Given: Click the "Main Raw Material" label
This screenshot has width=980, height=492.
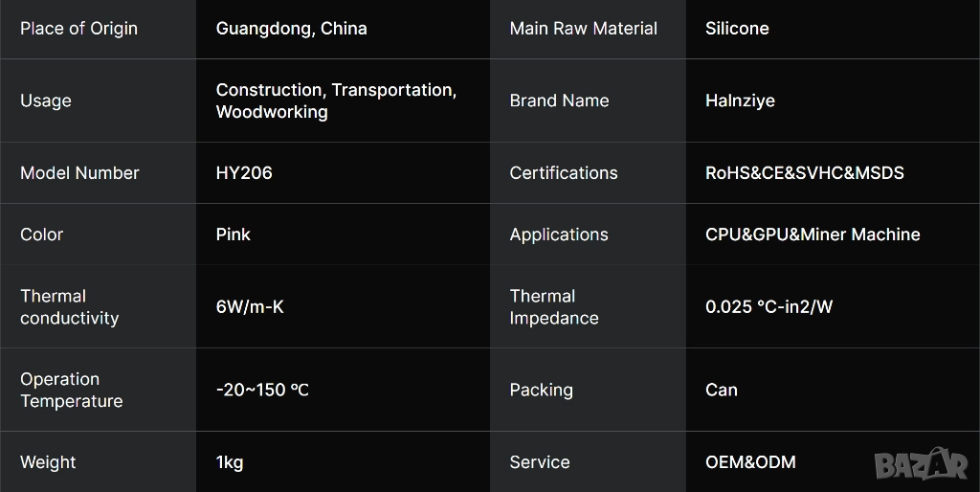Looking at the screenshot, I should (x=583, y=29).
